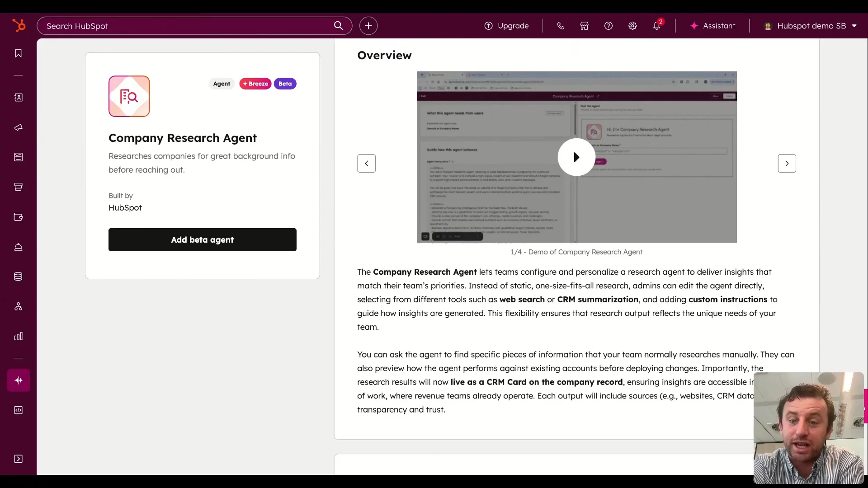Viewport: 868px width, 488px height.
Task: Go to next carousel slide
Action: pos(787,164)
